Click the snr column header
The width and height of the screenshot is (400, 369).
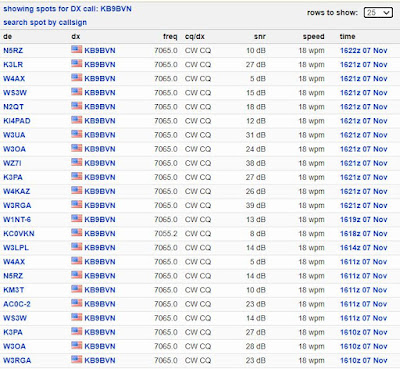[260, 37]
